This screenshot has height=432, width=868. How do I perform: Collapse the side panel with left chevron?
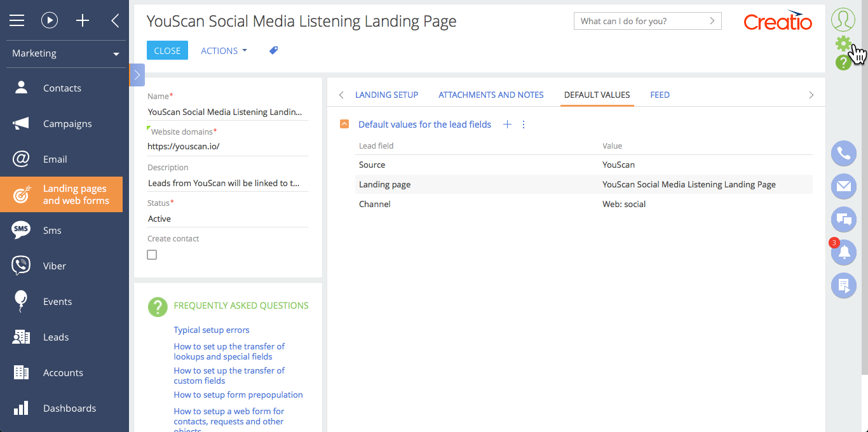(115, 21)
